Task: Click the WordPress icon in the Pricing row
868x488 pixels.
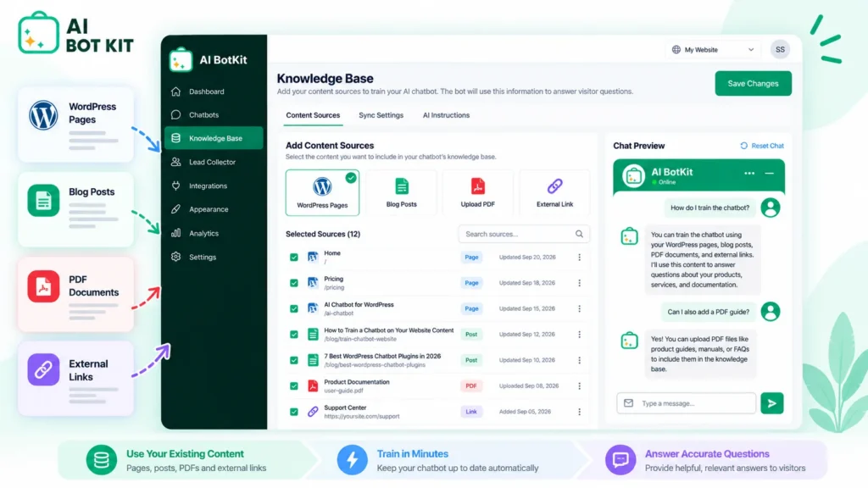Action: coord(313,283)
